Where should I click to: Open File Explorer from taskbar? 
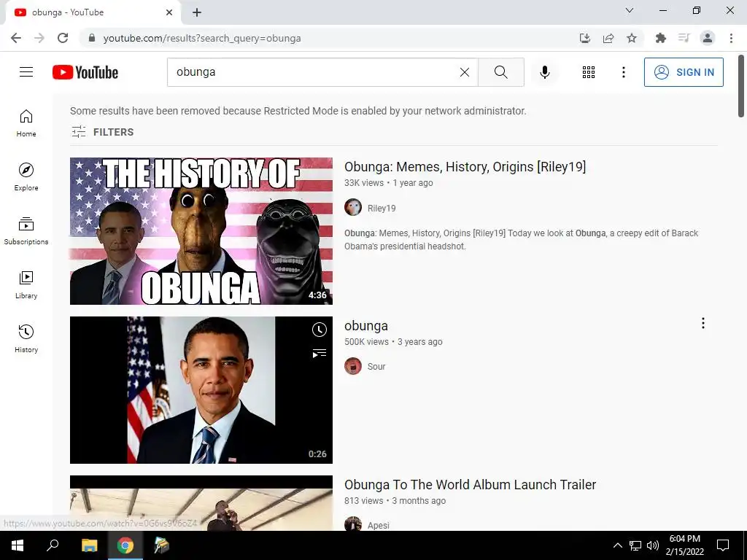(89, 545)
